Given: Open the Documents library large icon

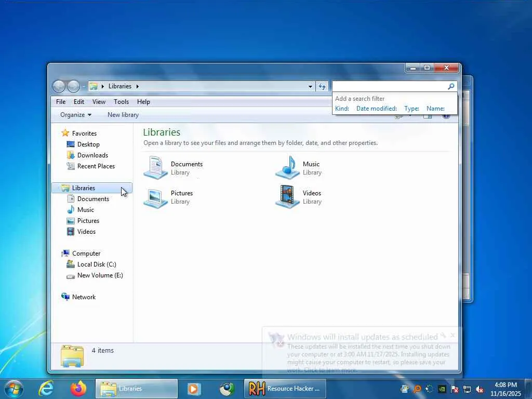Looking at the screenshot, I should (x=155, y=168).
